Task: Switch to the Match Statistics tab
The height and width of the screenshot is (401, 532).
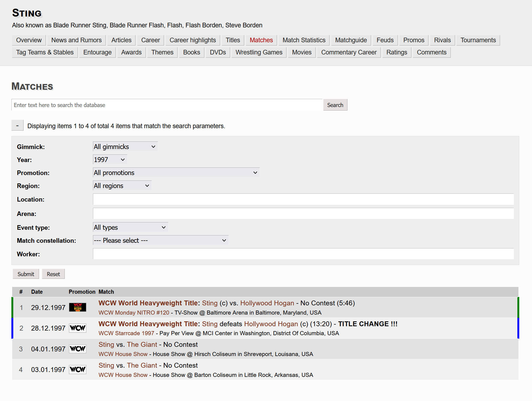Action: pyautogui.click(x=304, y=40)
